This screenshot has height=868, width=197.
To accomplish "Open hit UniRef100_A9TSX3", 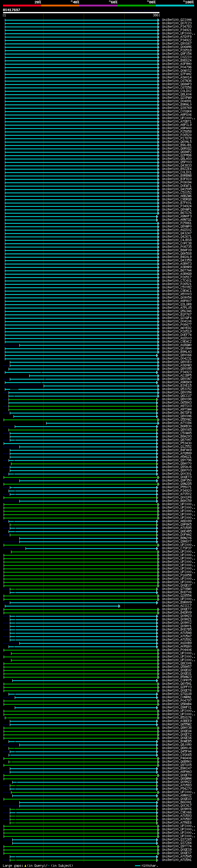I will tap(177, 406).
